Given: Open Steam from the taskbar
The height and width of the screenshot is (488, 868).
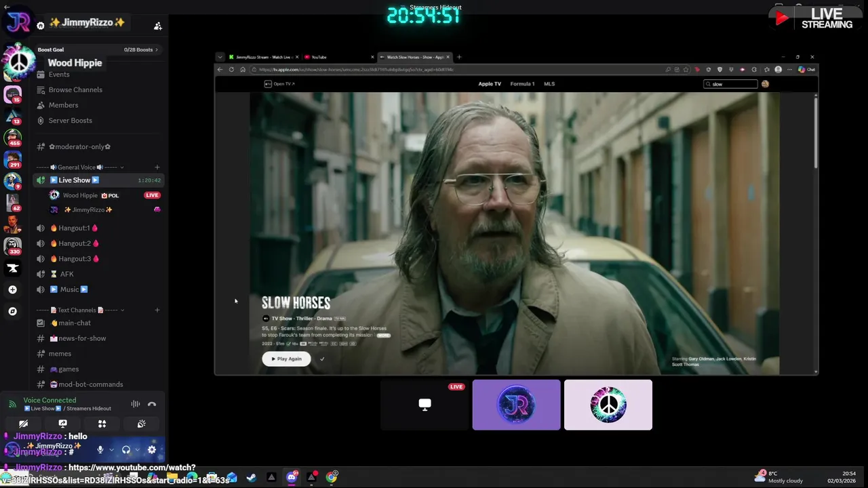Looking at the screenshot, I should pos(251,477).
